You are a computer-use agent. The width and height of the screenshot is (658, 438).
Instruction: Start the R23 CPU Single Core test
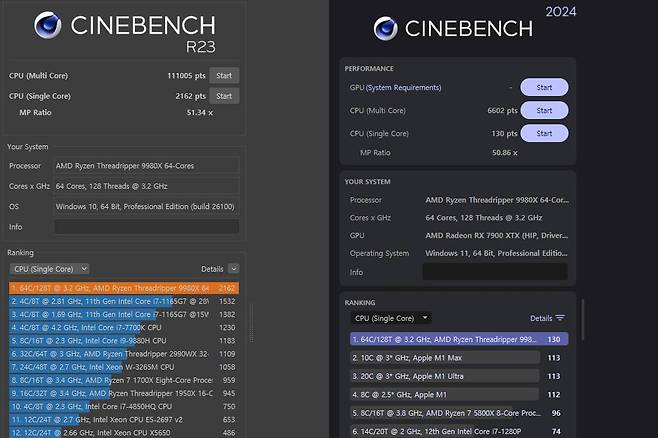coord(224,96)
